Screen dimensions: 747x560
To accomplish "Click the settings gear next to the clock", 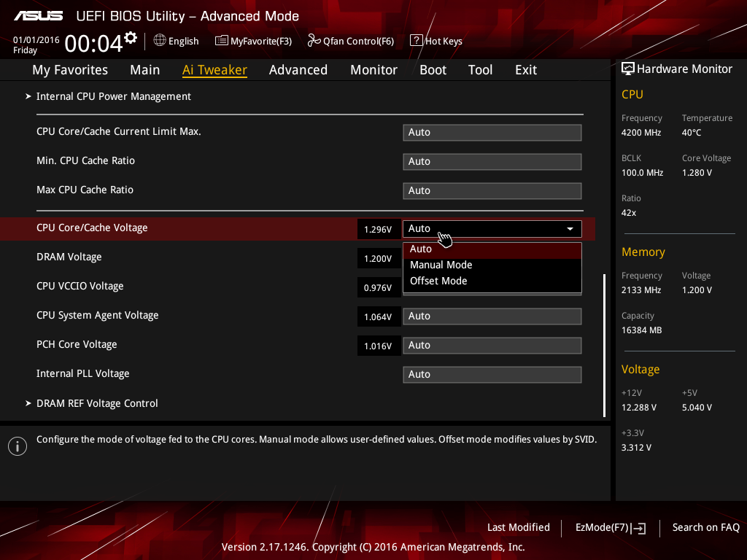I will click(x=131, y=38).
